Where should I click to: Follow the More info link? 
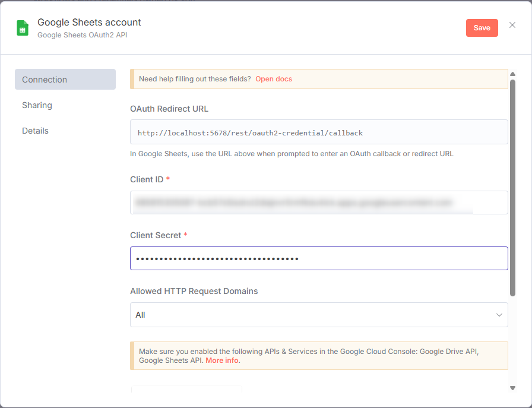pos(222,360)
